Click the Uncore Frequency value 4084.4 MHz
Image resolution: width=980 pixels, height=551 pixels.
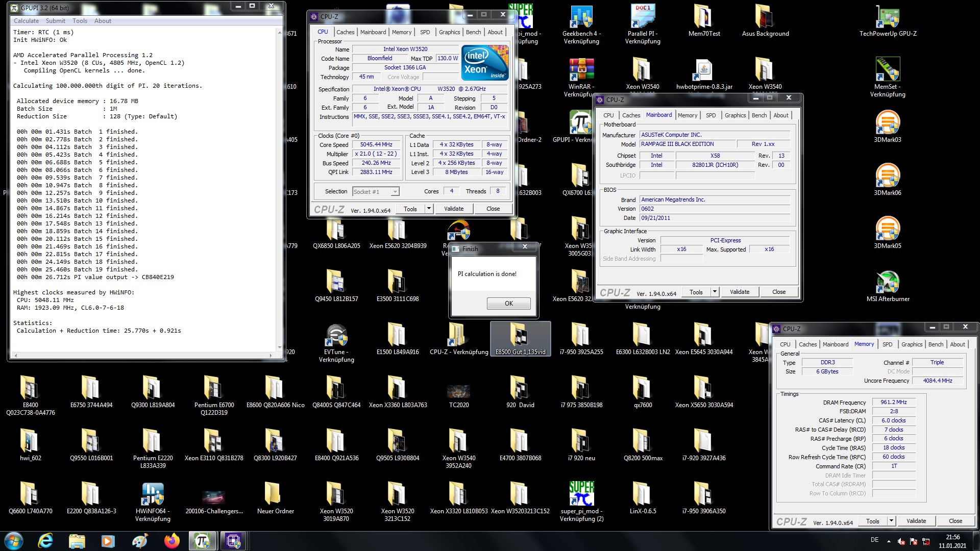point(938,381)
